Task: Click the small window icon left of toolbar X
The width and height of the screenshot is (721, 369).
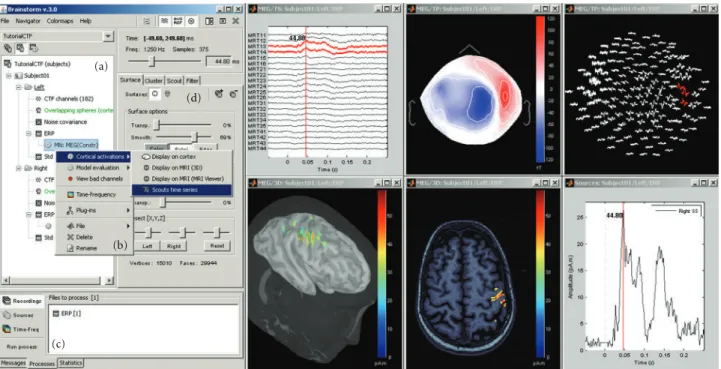Action: 223,21
